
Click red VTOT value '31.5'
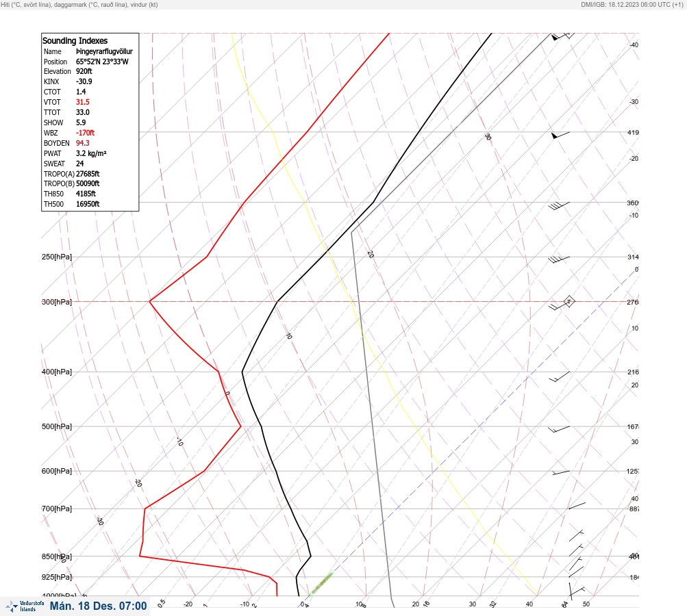[x=82, y=102]
